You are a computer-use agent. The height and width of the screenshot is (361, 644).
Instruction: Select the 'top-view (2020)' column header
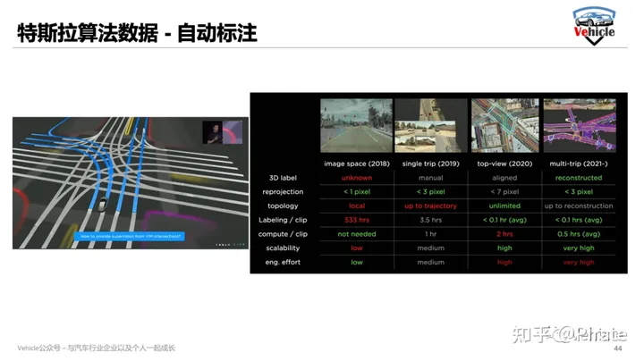pos(504,164)
